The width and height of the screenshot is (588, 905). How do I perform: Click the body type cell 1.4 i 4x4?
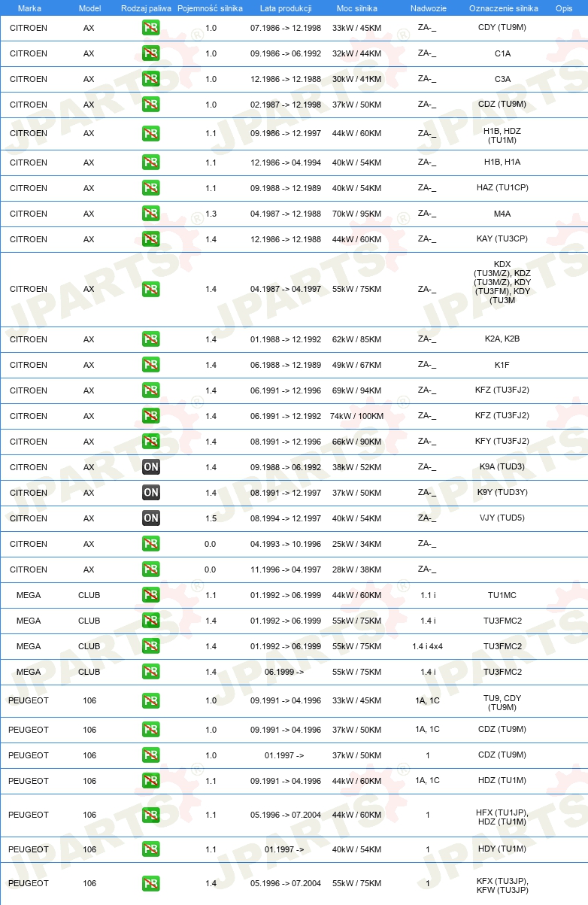(428, 646)
